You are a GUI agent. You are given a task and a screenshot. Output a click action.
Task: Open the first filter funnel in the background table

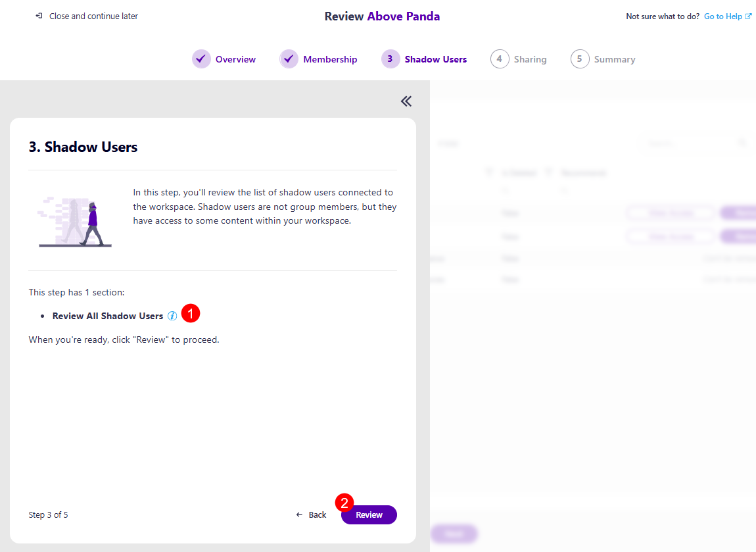[x=489, y=172]
